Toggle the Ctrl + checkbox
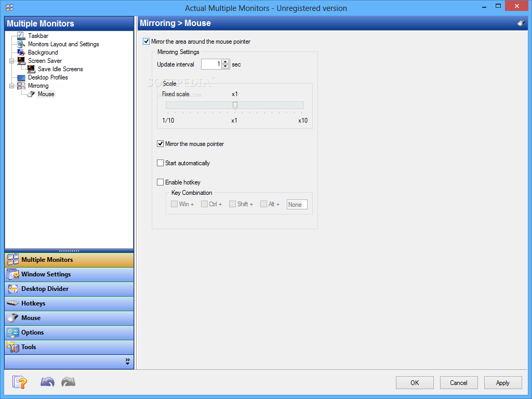532x399 pixels. (204, 204)
